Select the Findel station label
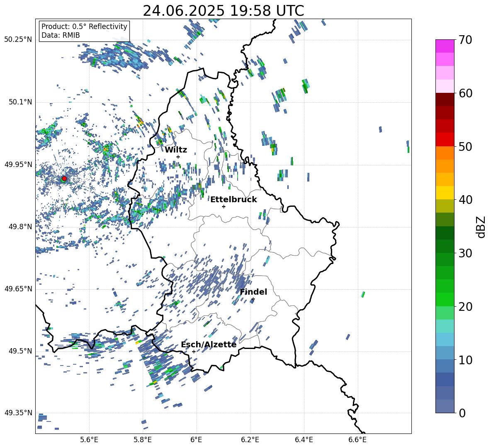Image resolution: width=491 pixels, height=448 pixels. [253, 292]
